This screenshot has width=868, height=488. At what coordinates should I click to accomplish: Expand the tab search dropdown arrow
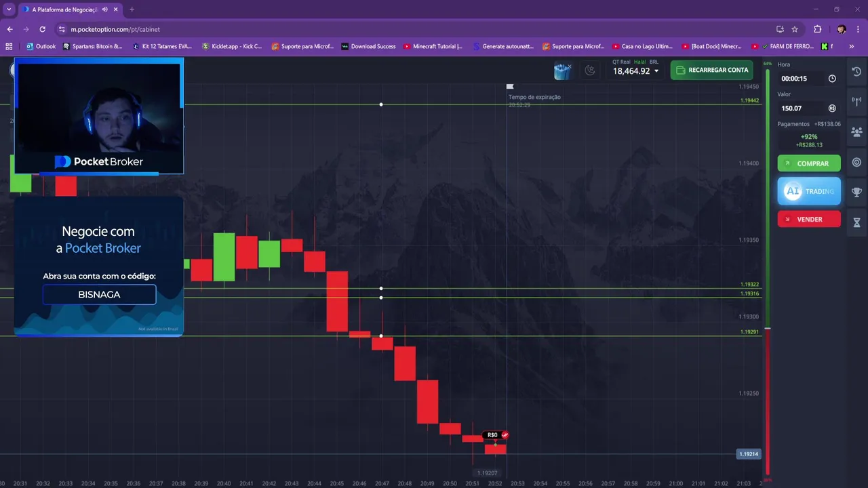coord(9,9)
